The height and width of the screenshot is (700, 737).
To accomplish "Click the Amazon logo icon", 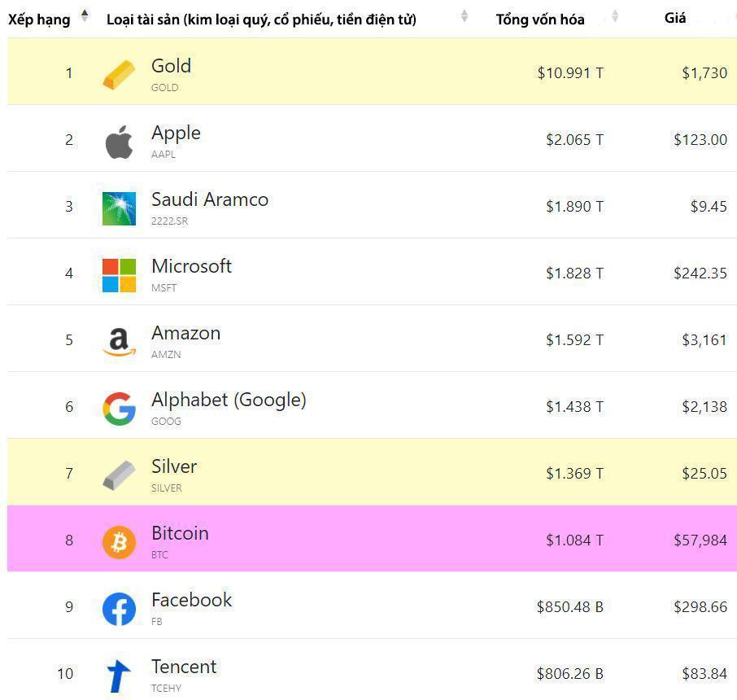I will 119,342.
